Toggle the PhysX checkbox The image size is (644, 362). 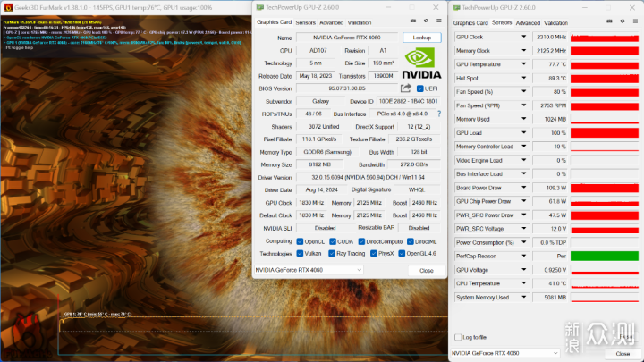tap(373, 253)
